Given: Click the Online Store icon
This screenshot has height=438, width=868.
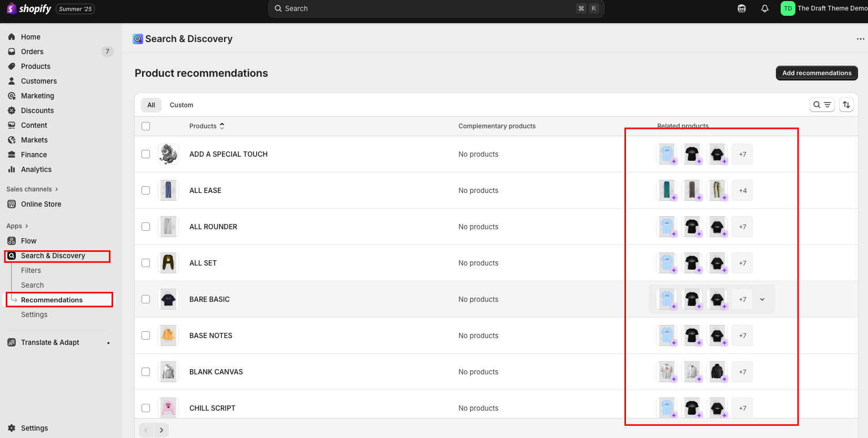Looking at the screenshot, I should click(x=12, y=204).
